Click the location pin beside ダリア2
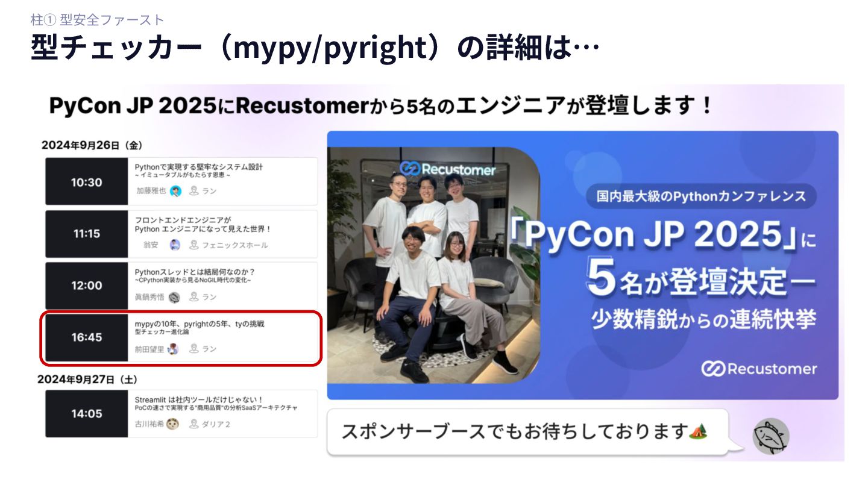Viewport: 868px width, 488px height. coord(193,424)
